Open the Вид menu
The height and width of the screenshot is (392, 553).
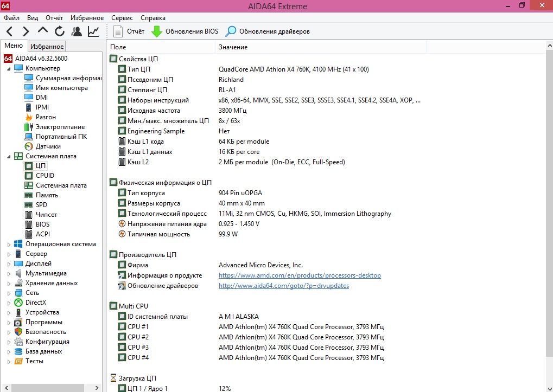33,17
